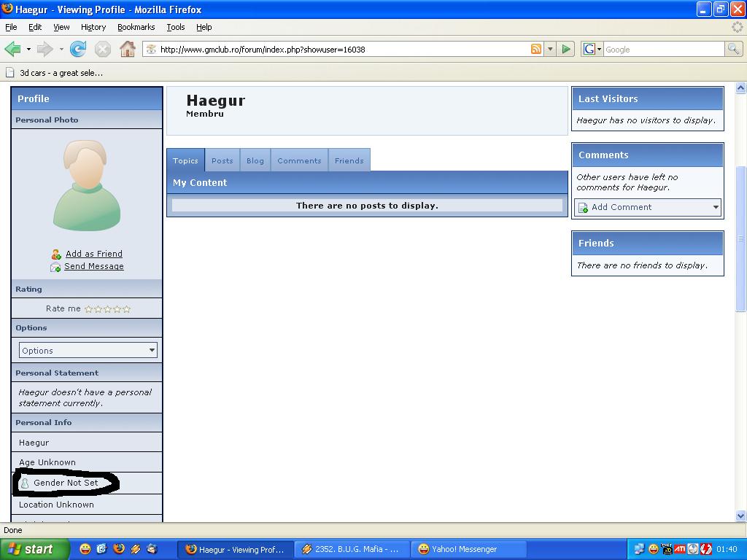
Task: Click the gender icon beside Gender Not Set
Action: click(x=25, y=483)
